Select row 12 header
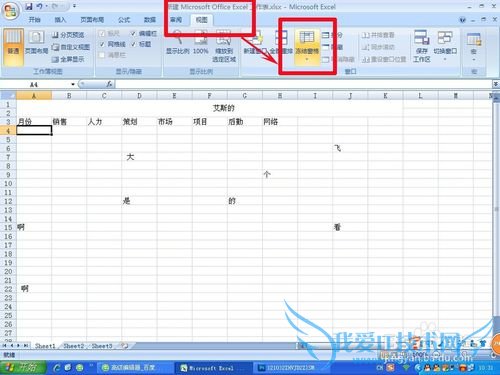The width and height of the screenshot is (500, 375). [x=8, y=201]
